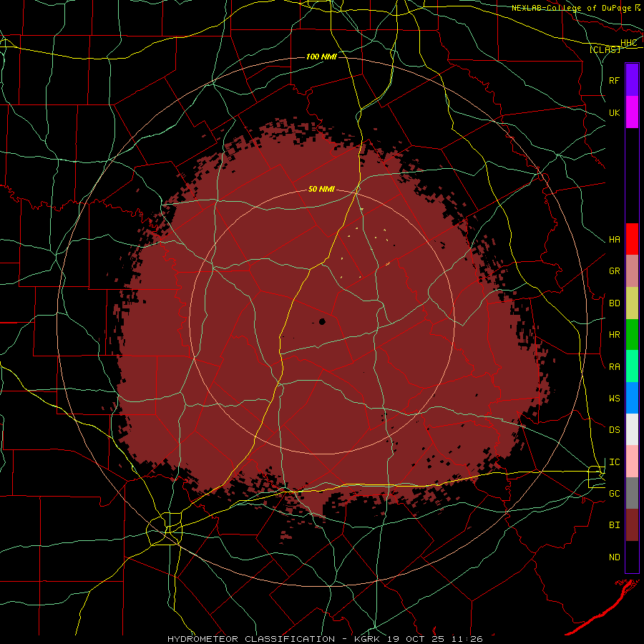Click the BI dark-red legend swatch
This screenshot has width=644, height=644.
[x=632, y=525]
